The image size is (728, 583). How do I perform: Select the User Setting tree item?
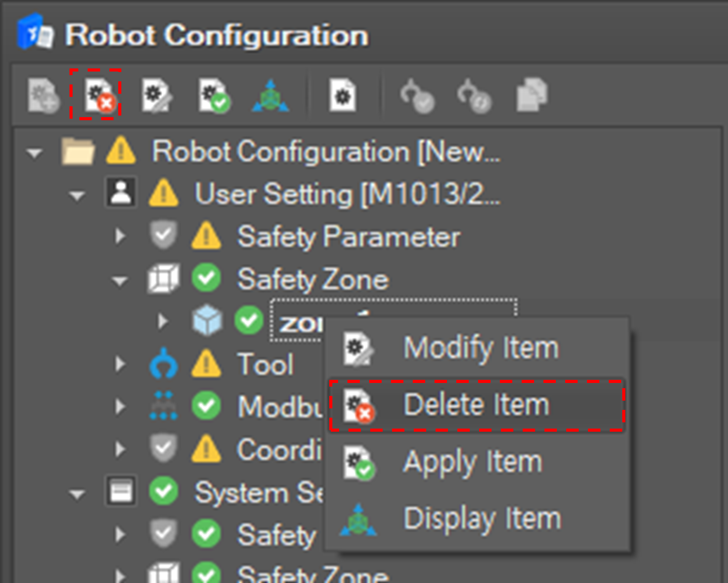[346, 195]
